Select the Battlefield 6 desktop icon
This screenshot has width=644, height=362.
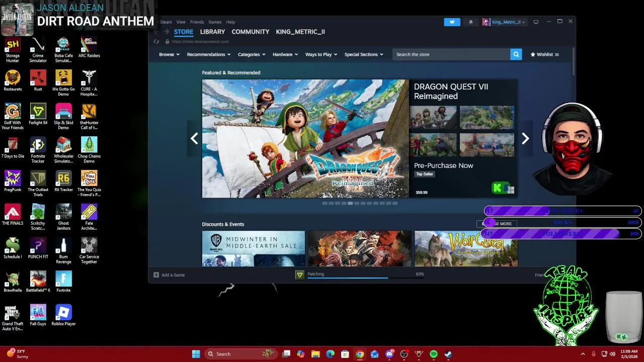tap(38, 282)
